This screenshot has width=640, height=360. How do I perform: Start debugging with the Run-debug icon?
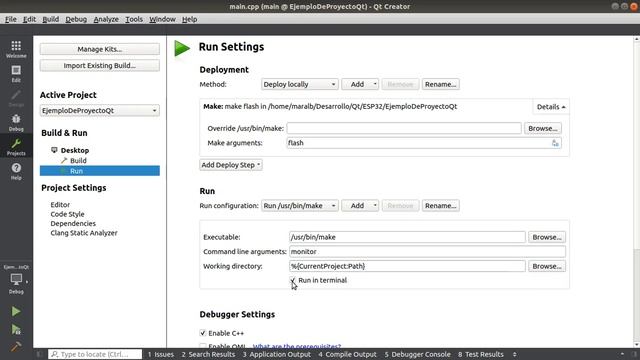pyautogui.click(x=16, y=329)
